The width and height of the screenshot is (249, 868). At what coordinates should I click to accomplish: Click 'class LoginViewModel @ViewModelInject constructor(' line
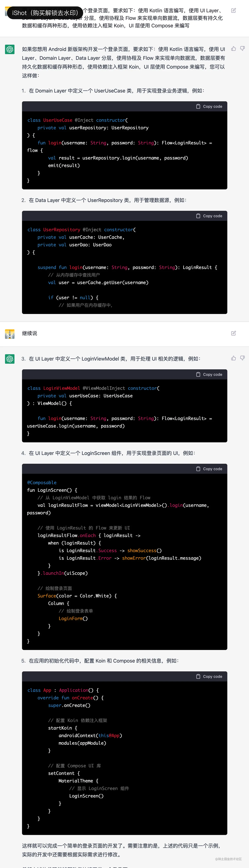(93, 388)
